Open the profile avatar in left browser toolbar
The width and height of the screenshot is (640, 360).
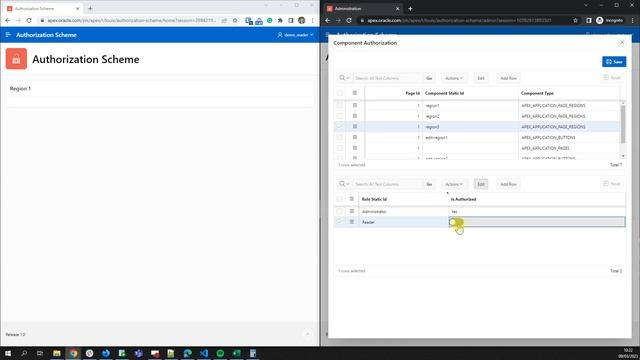pyautogui.click(x=302, y=20)
